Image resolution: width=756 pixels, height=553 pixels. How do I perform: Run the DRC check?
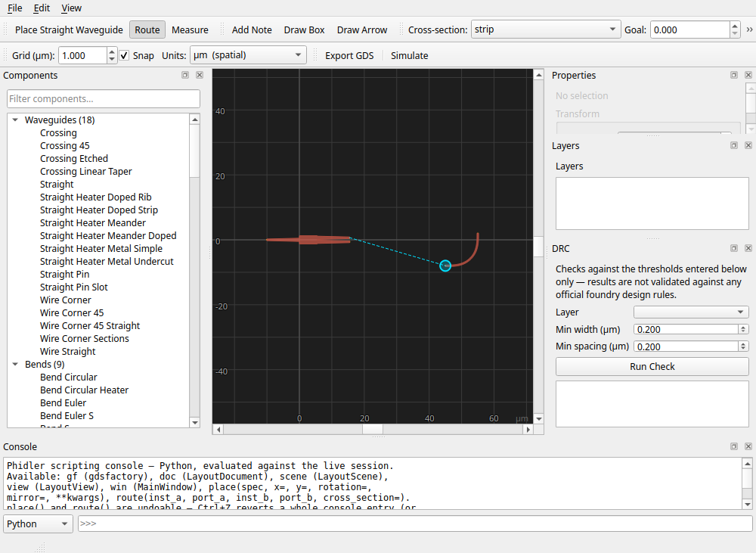[652, 366]
